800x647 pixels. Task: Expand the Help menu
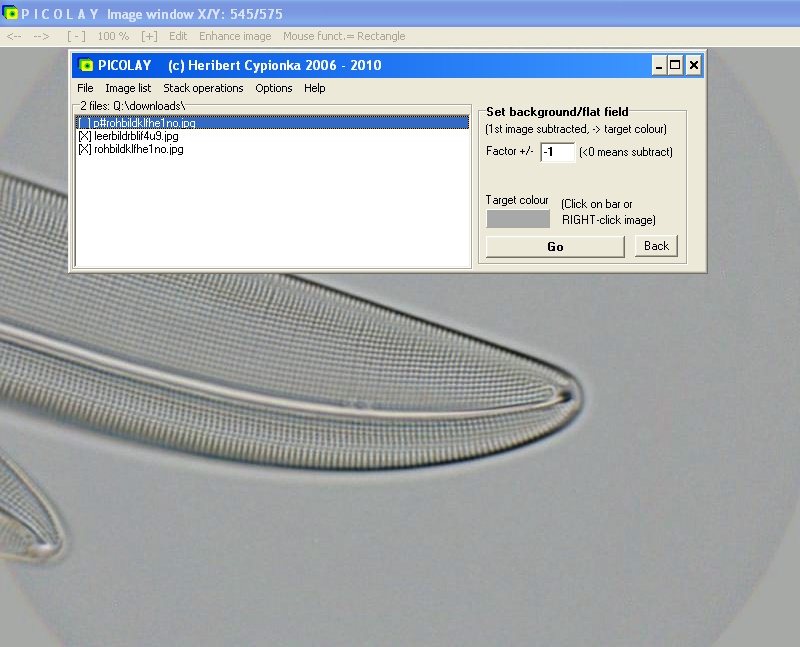(x=314, y=88)
